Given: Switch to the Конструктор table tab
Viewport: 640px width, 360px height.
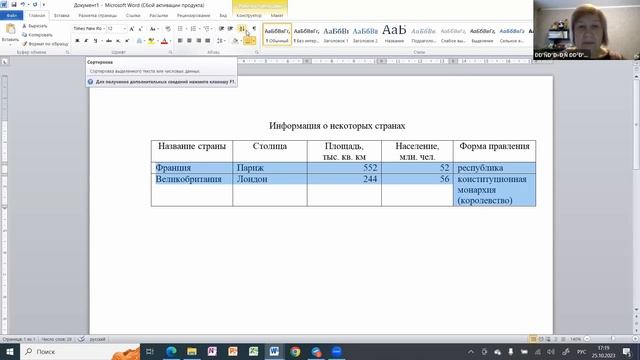Looking at the screenshot, I should pos(249,16).
